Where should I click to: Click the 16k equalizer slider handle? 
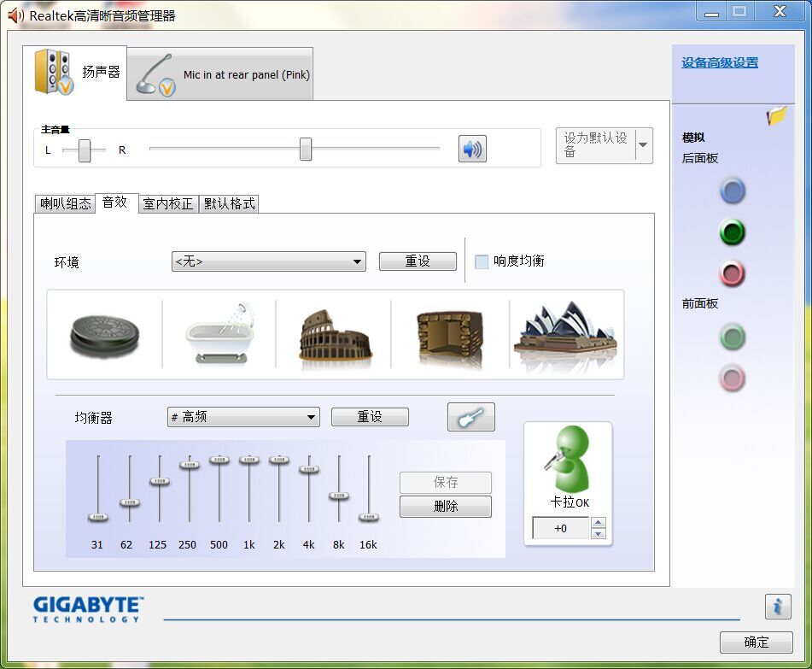pyautogui.click(x=369, y=517)
